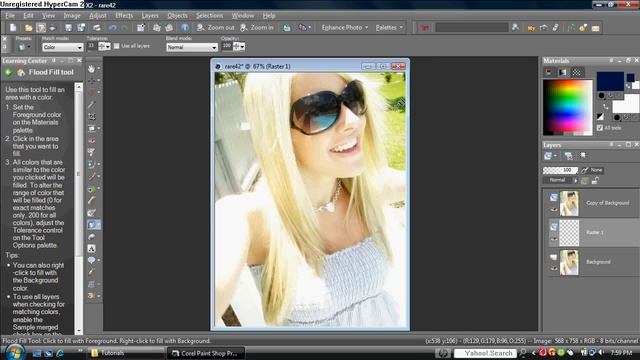This screenshot has height=360, width=640.
Task: Click the script selection box in toolbar
Action: point(471,27)
